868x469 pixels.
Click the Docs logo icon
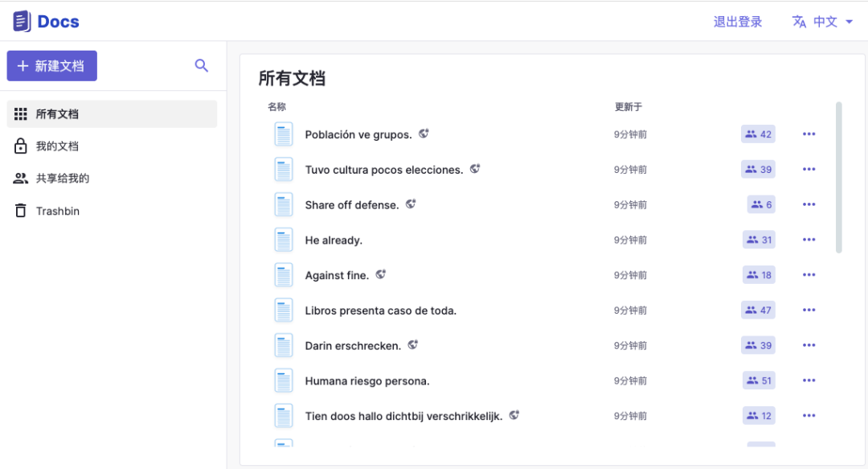[22, 22]
